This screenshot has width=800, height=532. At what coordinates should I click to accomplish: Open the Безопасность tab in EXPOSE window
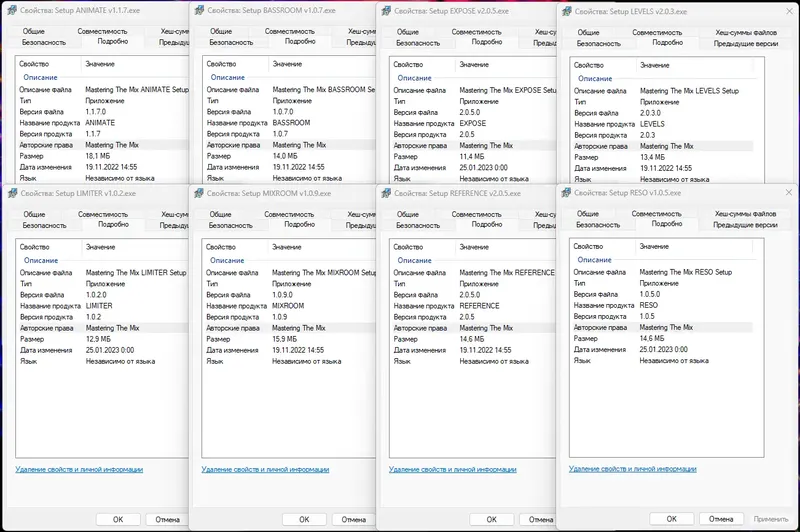click(x=418, y=43)
